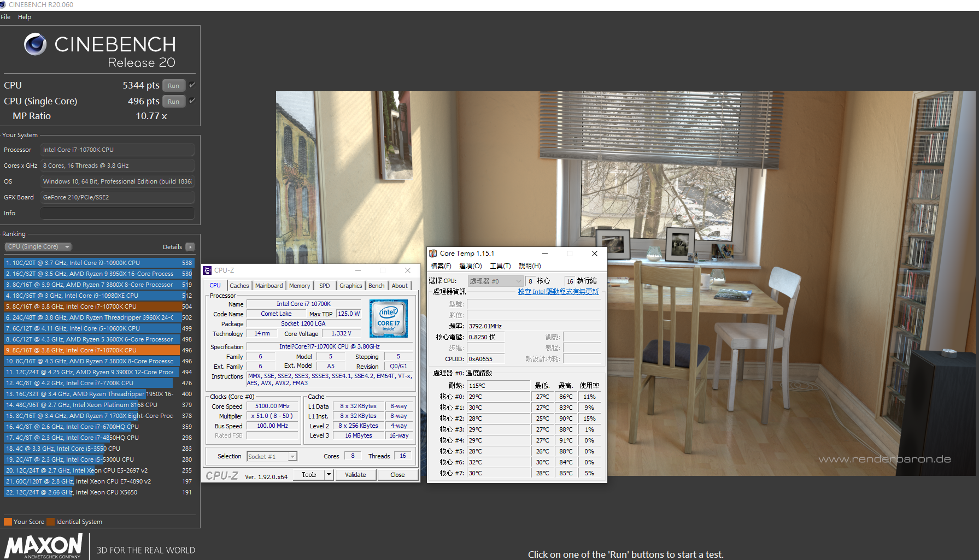This screenshot has width=979, height=560.
Task: Click the Multiplier value x 51.0
Action: 272,416
